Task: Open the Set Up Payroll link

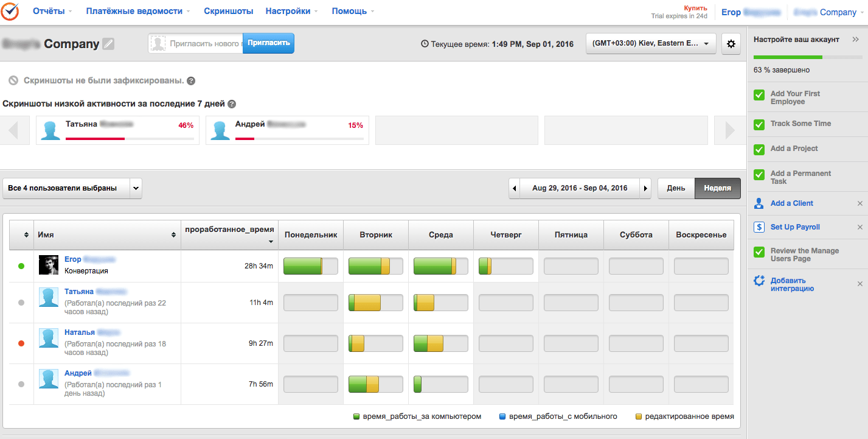Action: point(794,227)
